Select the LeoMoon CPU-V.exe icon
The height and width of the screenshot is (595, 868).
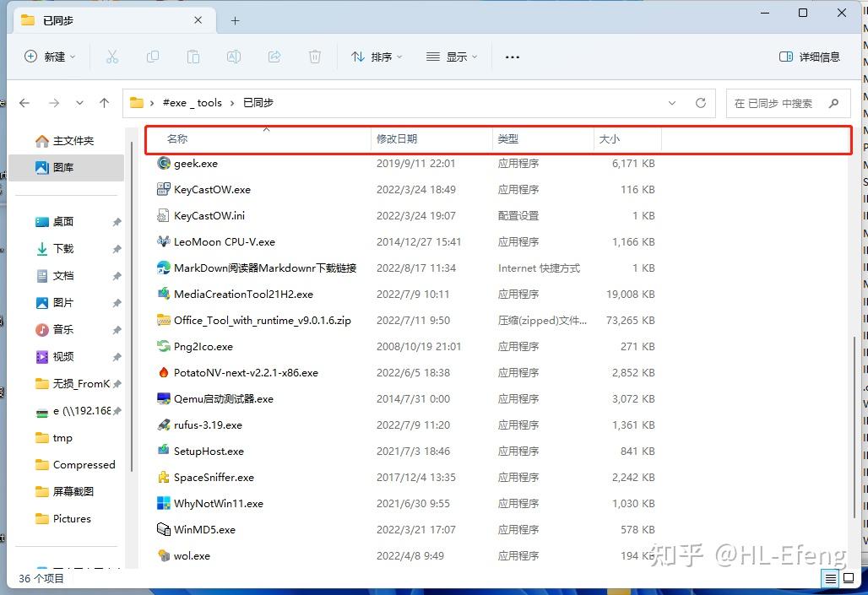pyautogui.click(x=163, y=241)
